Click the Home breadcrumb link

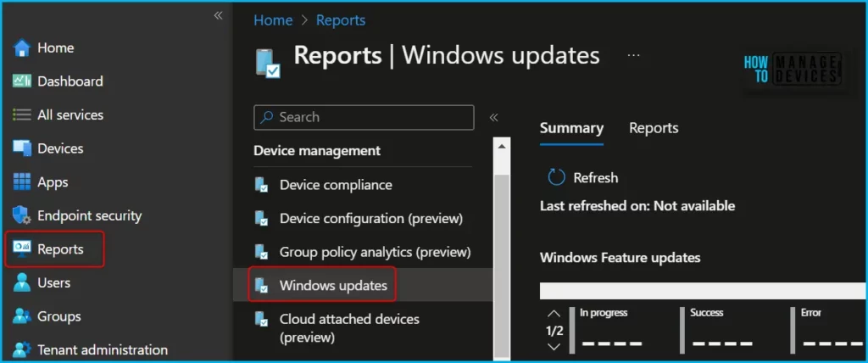273,20
